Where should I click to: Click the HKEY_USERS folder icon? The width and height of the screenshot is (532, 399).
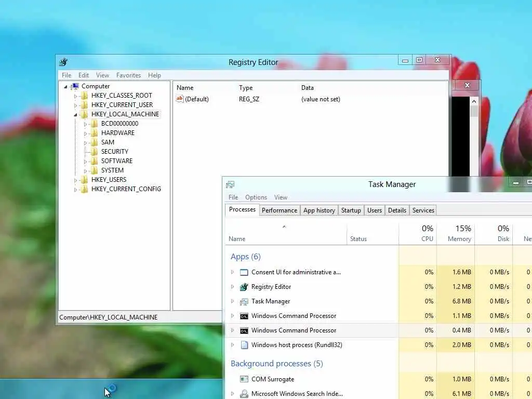pyautogui.click(x=85, y=179)
